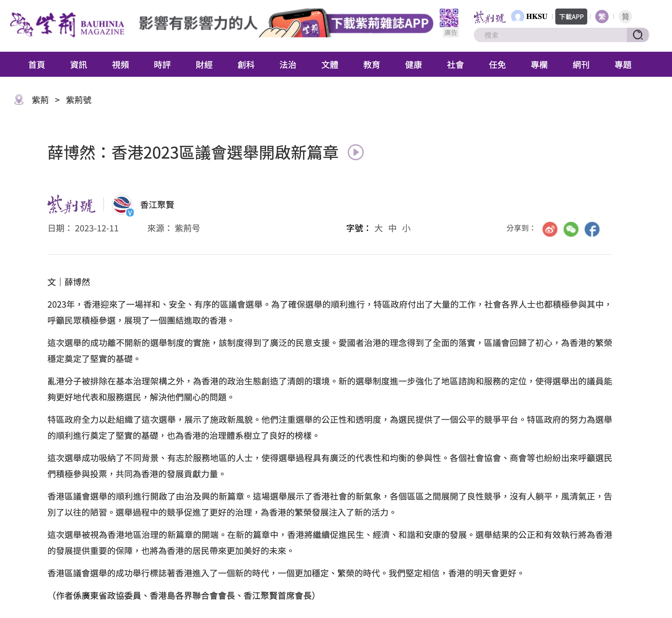
Task: Click the search magnifier icon
Action: tap(638, 35)
